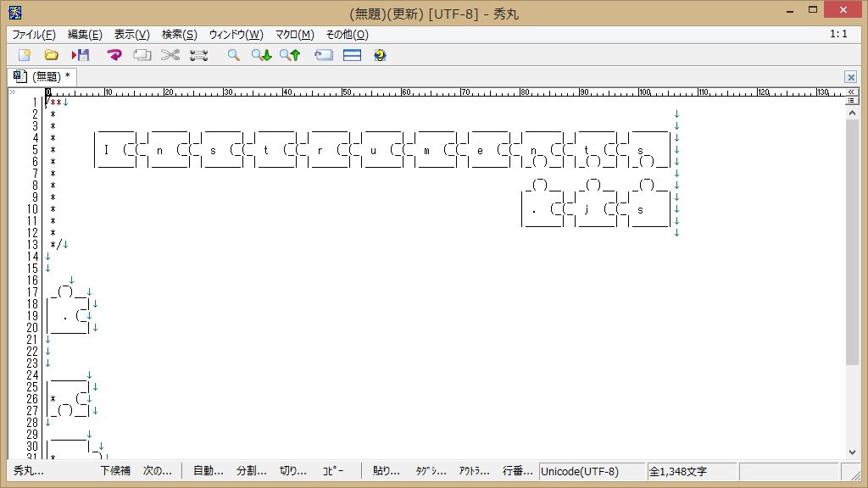The image size is (868, 488).
Task: Click the Search magnifier icon
Action: pyautogui.click(x=233, y=55)
